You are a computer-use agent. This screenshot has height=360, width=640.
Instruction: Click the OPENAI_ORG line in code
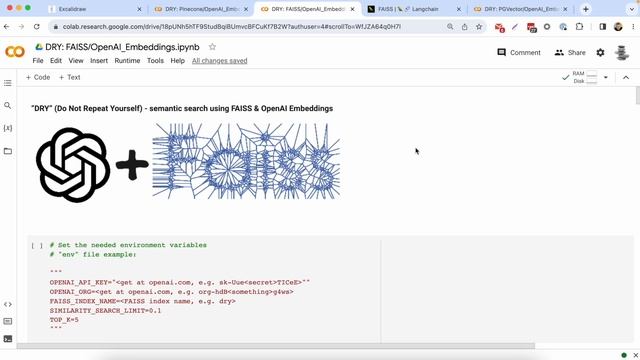(x=171, y=292)
